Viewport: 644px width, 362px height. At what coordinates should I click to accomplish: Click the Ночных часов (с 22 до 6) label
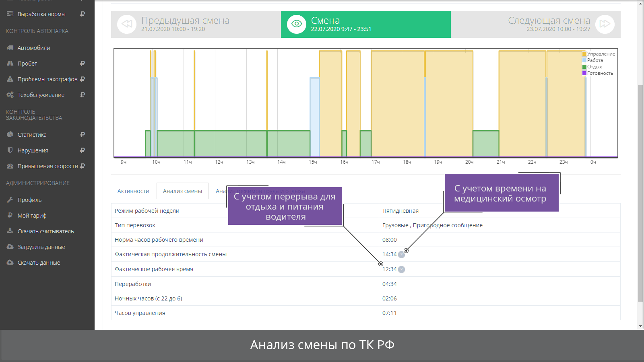click(x=149, y=298)
